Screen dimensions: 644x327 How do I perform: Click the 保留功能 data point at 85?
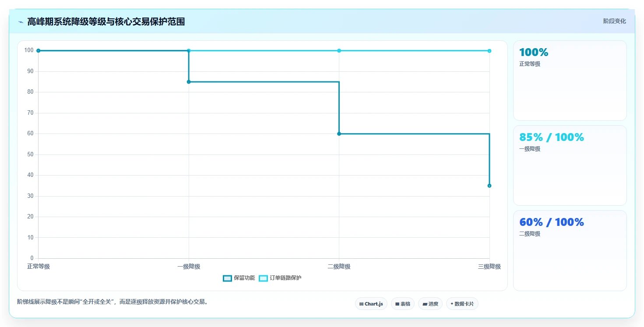click(189, 82)
